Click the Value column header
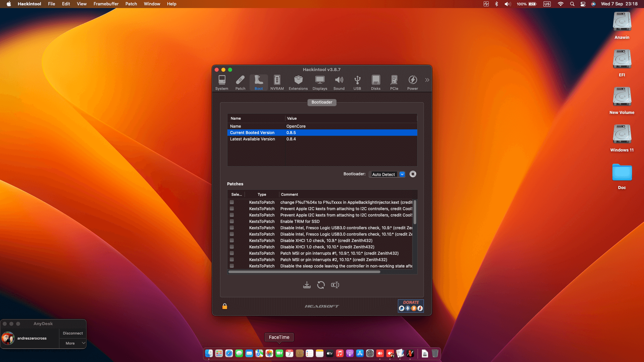Image resolution: width=644 pixels, height=362 pixels. coord(351,118)
